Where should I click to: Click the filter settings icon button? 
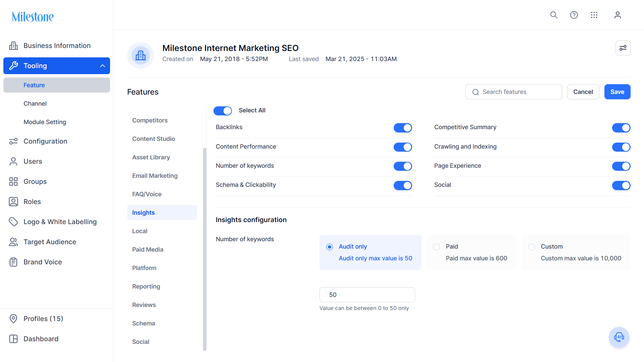623,48
